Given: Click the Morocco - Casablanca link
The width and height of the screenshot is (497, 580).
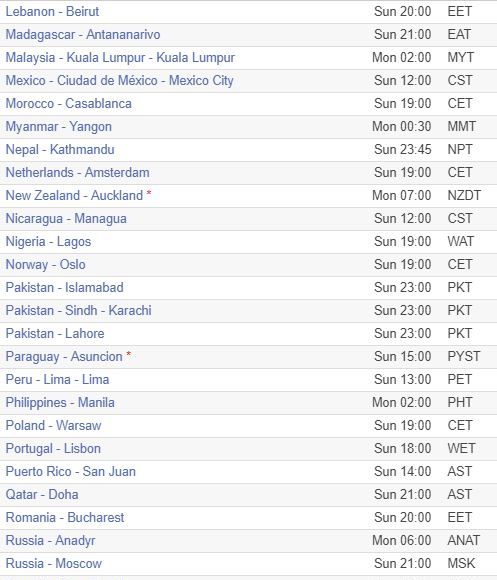Looking at the screenshot, I should click(x=68, y=104).
